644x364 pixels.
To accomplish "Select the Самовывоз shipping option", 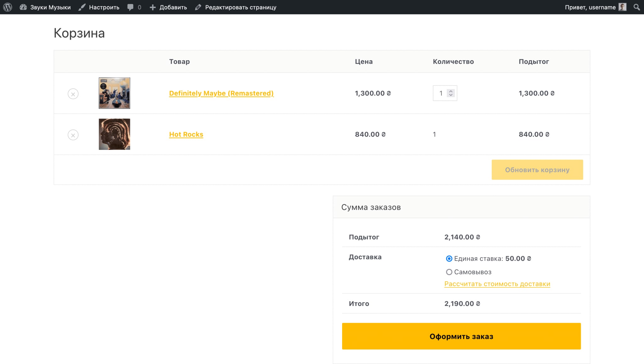I will point(449,272).
